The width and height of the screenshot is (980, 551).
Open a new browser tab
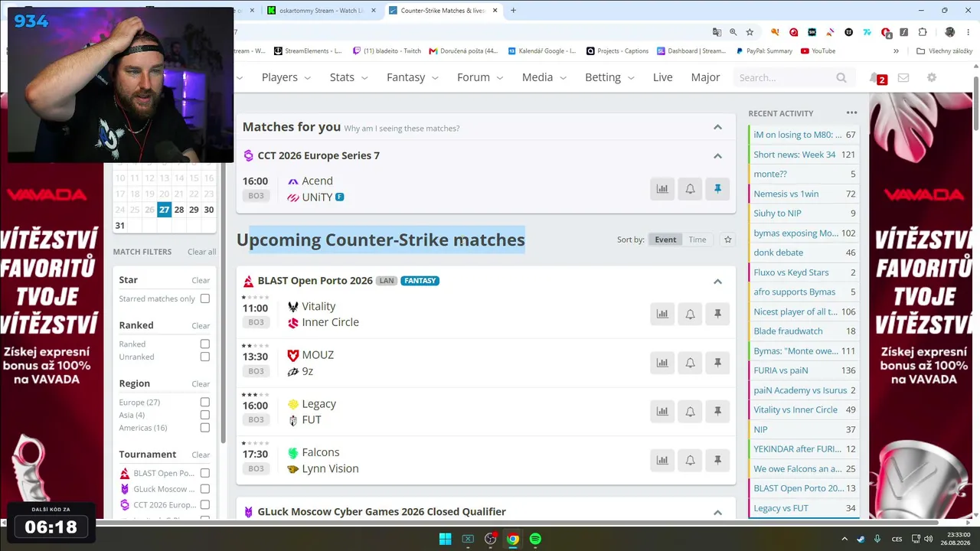pyautogui.click(x=513, y=11)
